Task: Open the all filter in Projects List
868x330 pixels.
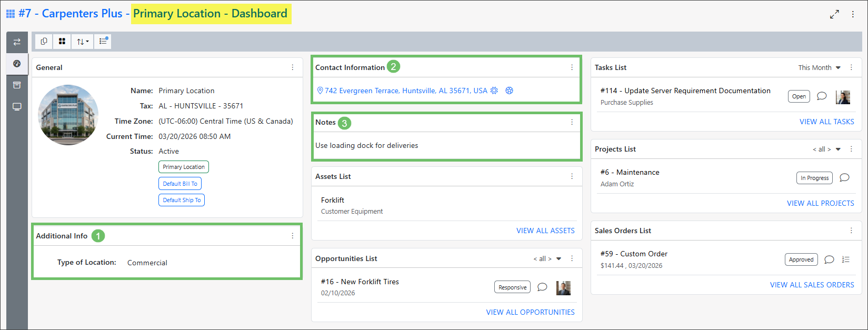Action: (x=826, y=149)
